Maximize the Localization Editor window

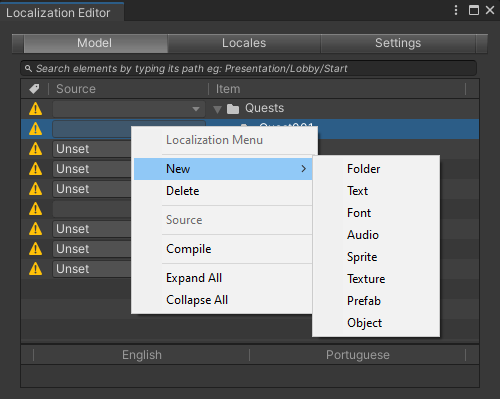[474, 10]
